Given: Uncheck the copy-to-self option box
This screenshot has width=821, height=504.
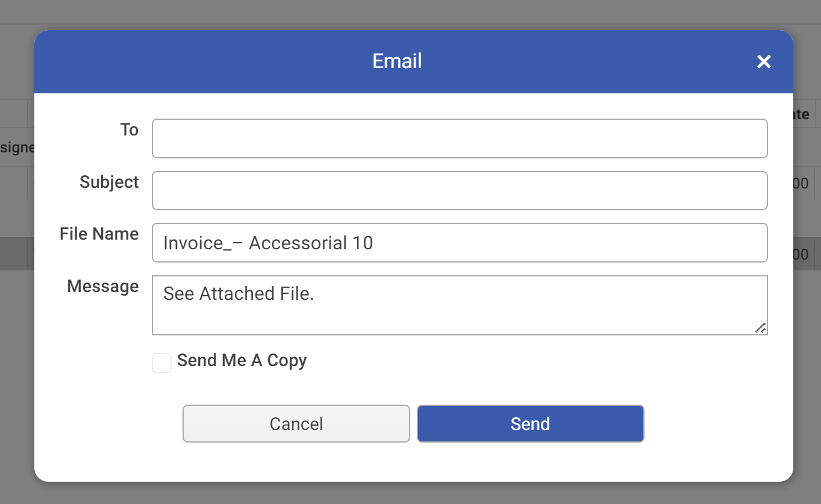Looking at the screenshot, I should [x=161, y=363].
